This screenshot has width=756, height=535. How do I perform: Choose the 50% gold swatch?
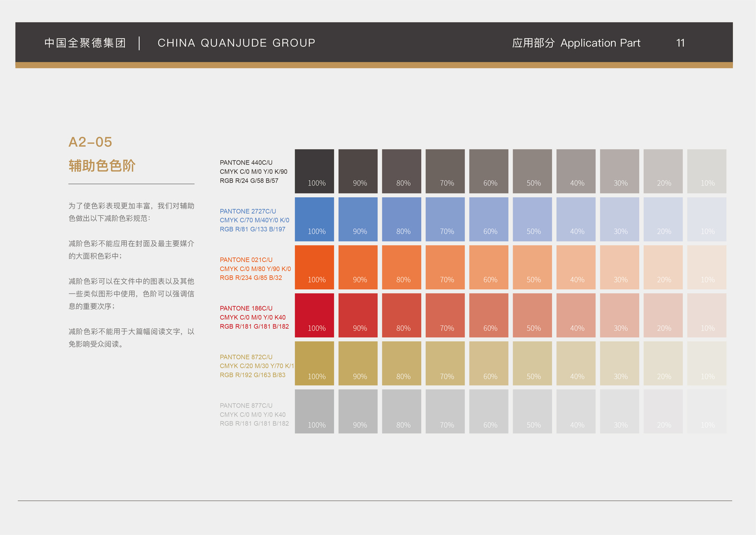click(x=532, y=363)
